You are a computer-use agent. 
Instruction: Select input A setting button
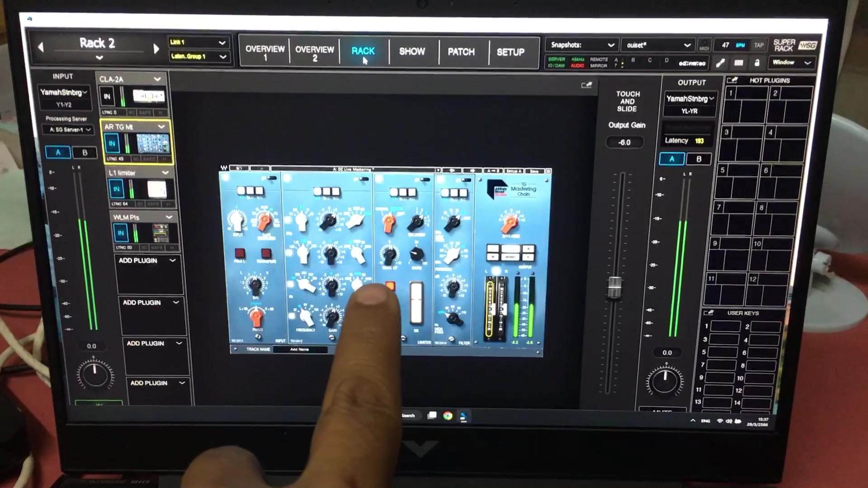pos(58,152)
